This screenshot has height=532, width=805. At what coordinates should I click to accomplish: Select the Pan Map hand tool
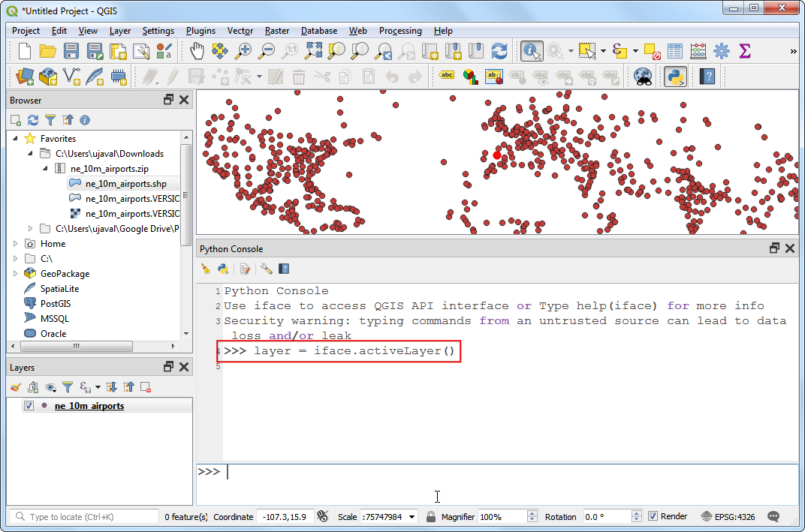click(x=196, y=51)
